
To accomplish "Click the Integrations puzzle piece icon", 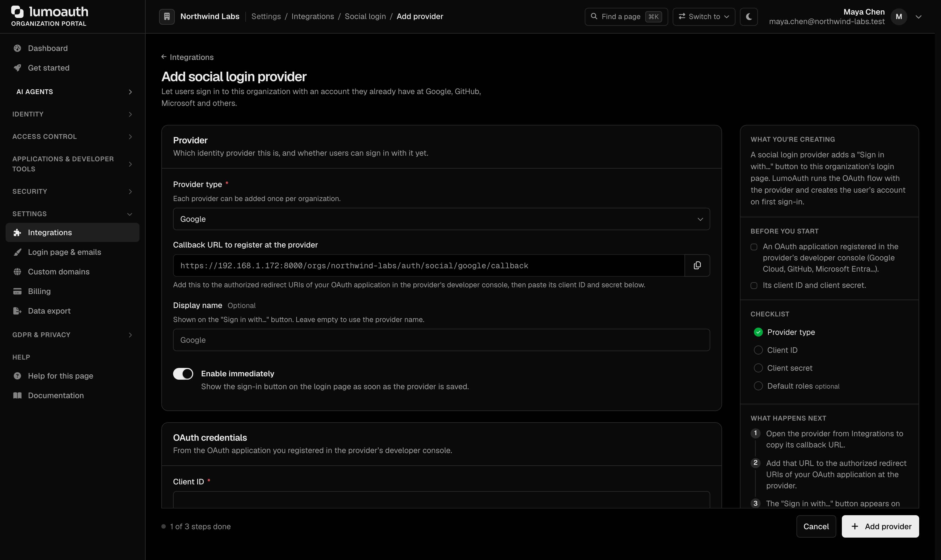I will pyautogui.click(x=17, y=232).
